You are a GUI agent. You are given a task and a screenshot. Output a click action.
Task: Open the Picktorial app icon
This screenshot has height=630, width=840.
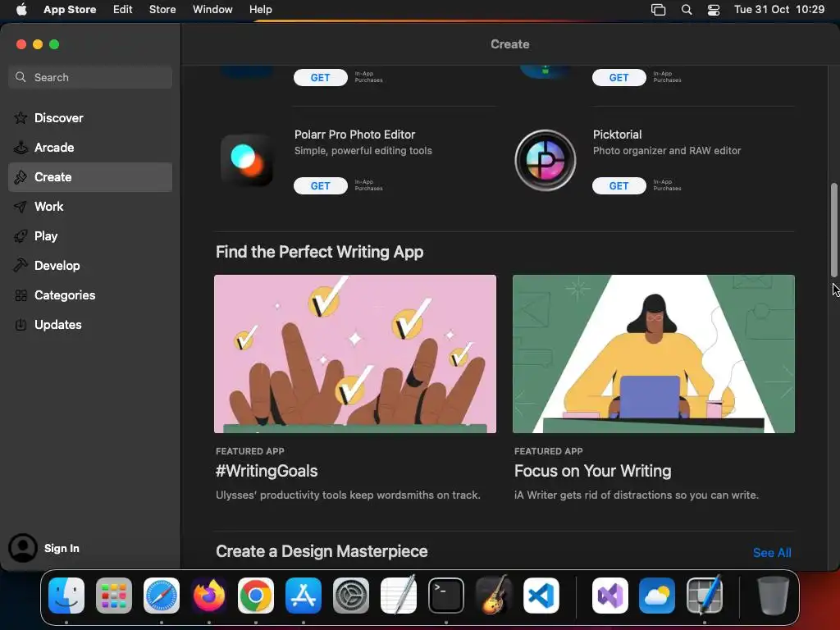(x=545, y=160)
